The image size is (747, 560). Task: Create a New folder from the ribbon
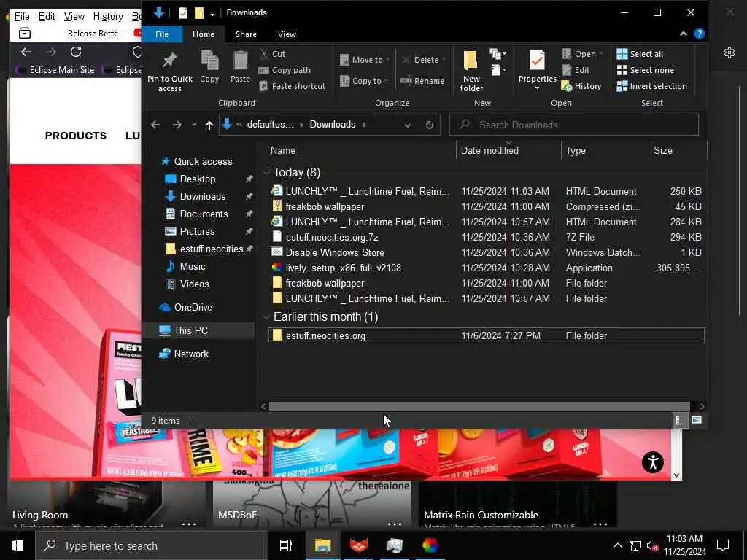471,71
